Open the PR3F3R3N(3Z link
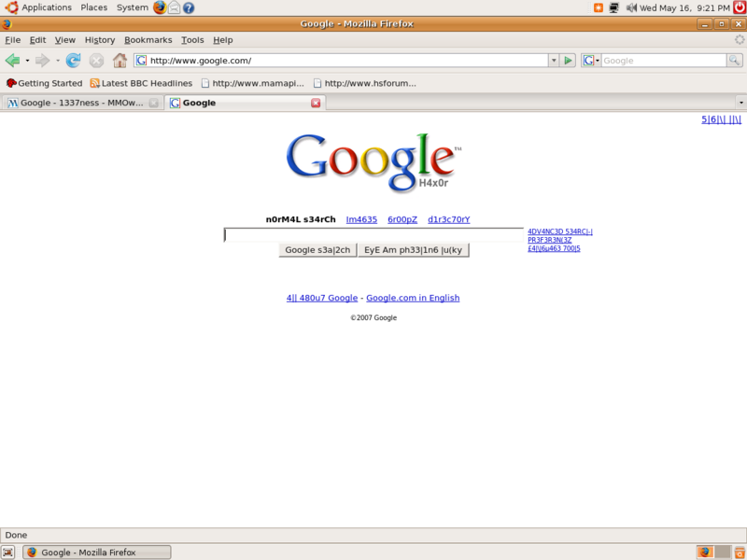Screen dimensions: 747x560 pos(550,240)
